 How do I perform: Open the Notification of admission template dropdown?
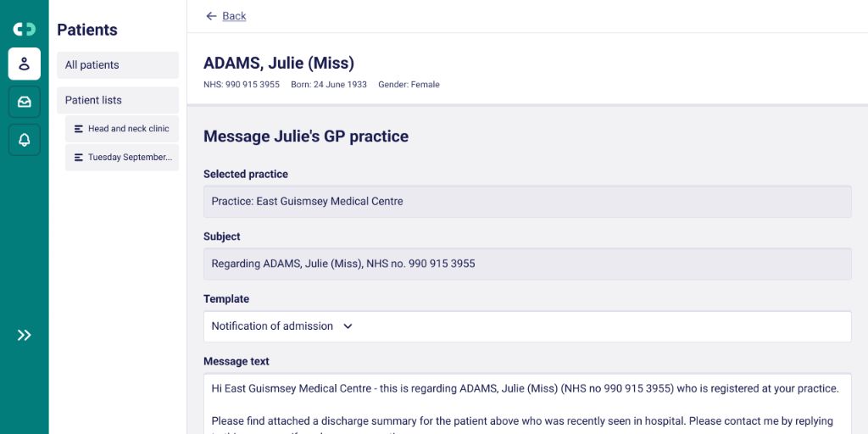[x=272, y=326]
